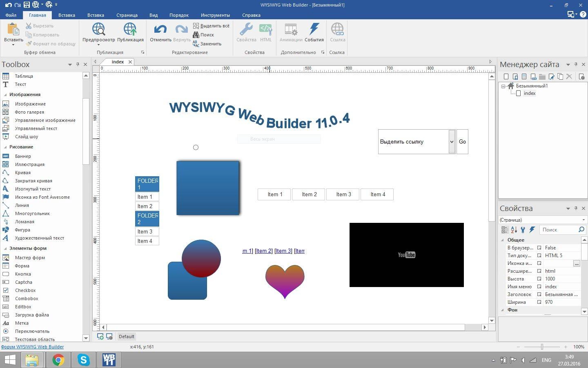Click the marker box beside Высота property

(539, 279)
